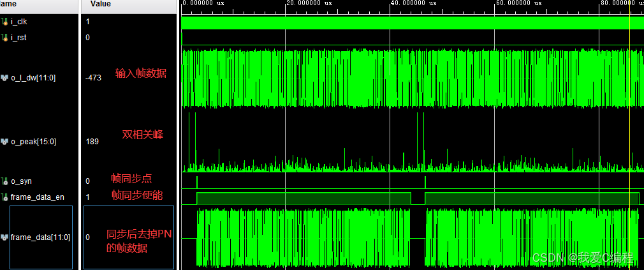Click the o_peak value 189
Viewport: 644px width, 270px height.
tap(92, 141)
